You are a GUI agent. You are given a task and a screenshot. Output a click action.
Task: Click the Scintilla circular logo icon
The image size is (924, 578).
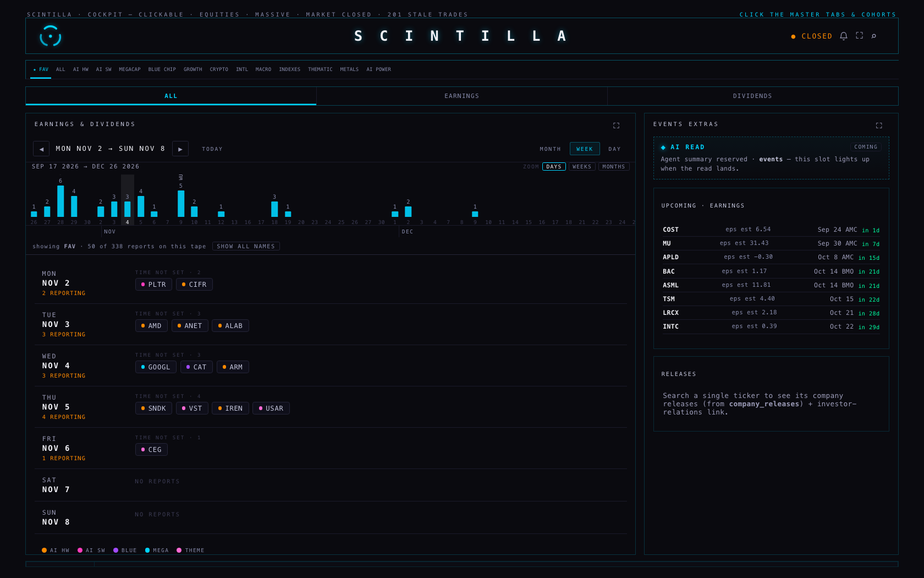(50, 36)
